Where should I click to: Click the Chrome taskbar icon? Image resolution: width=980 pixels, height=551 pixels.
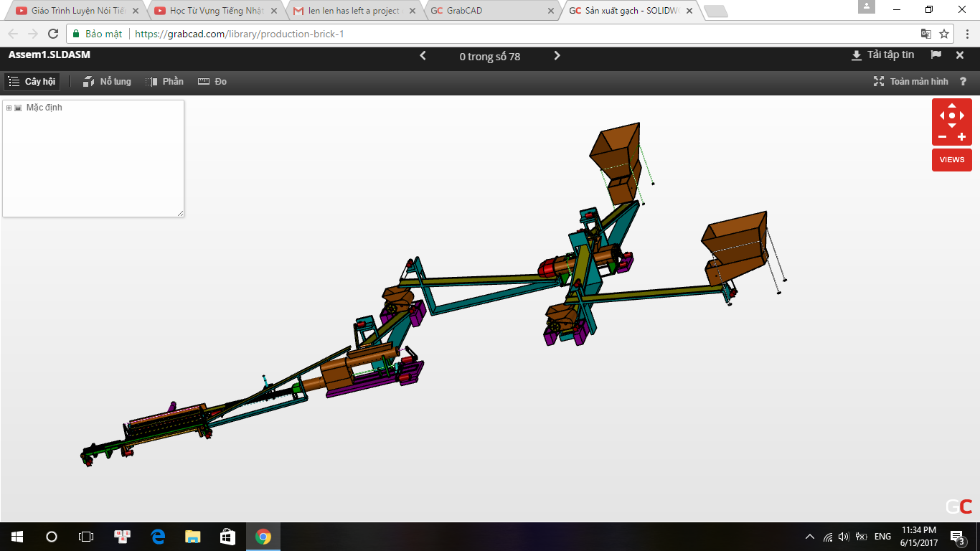click(263, 537)
